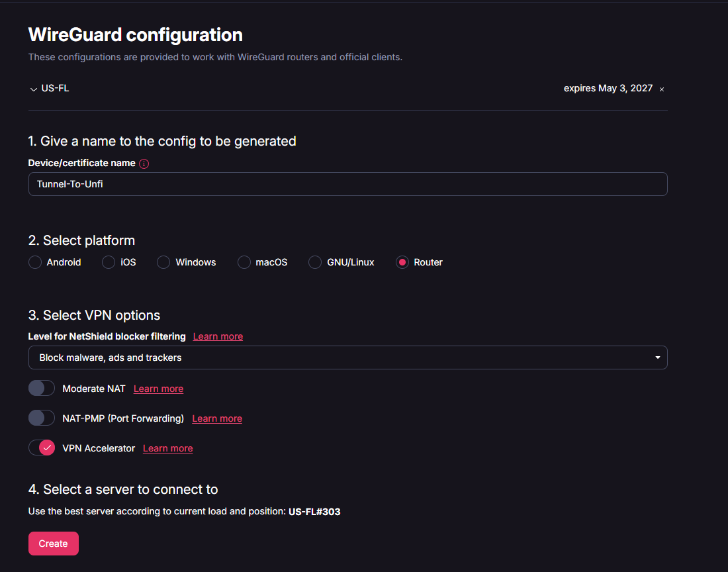Enable NAT-PMP (Port Forwarding) toggle
Image resolution: width=728 pixels, height=572 pixels.
click(42, 418)
